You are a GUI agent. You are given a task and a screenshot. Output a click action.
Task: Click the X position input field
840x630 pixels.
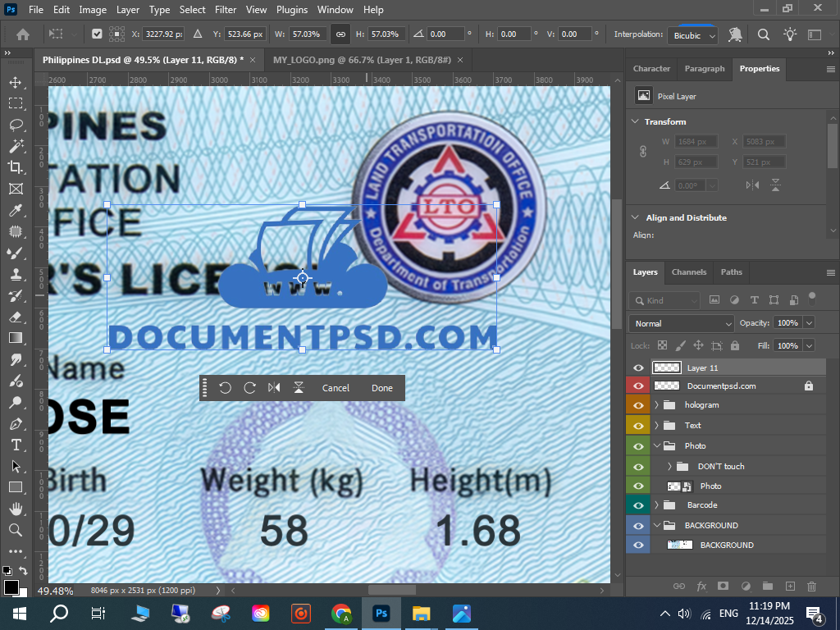pyautogui.click(x=162, y=34)
